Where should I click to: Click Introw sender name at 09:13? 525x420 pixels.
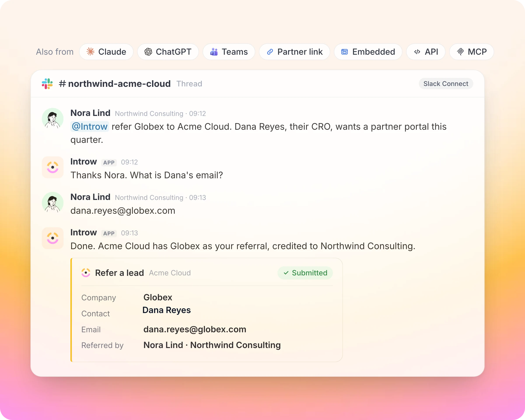[84, 232]
